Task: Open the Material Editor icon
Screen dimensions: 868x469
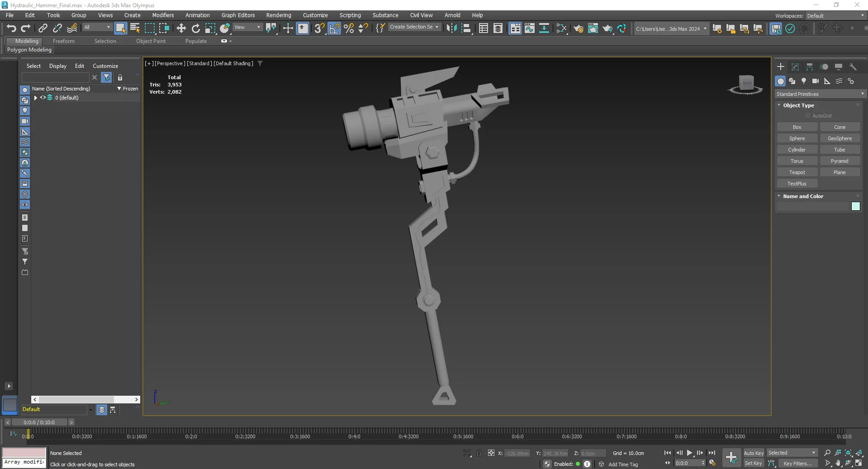Action: (x=561, y=28)
